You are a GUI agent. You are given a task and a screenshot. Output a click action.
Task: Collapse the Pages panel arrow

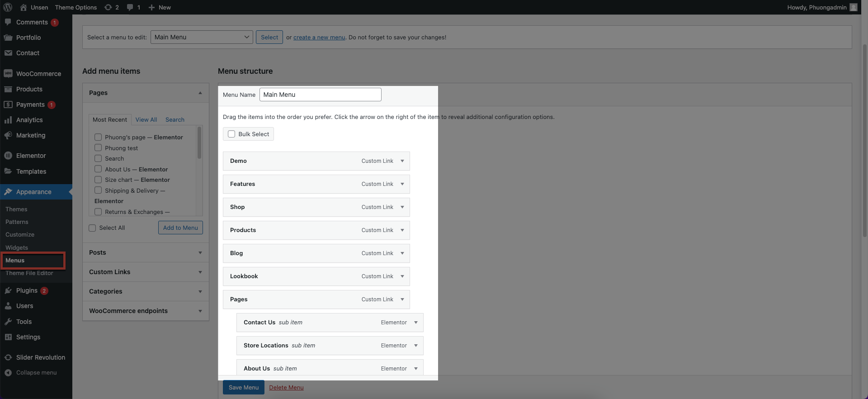coord(200,93)
